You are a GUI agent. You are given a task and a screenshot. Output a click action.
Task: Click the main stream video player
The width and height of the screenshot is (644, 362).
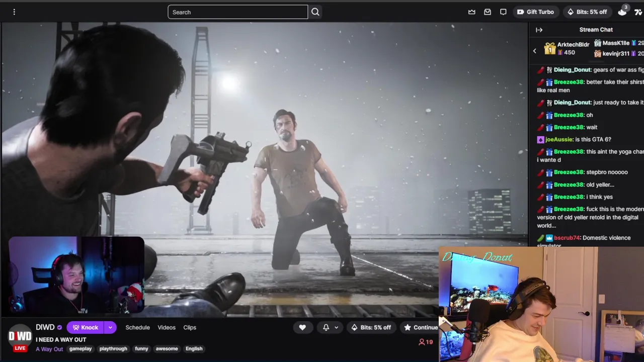coord(265,169)
